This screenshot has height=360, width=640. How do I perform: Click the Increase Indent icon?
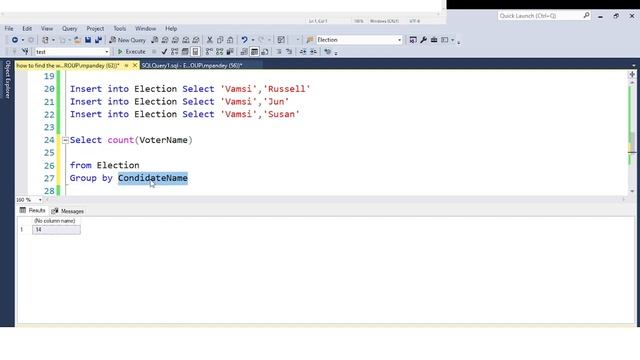313,52
